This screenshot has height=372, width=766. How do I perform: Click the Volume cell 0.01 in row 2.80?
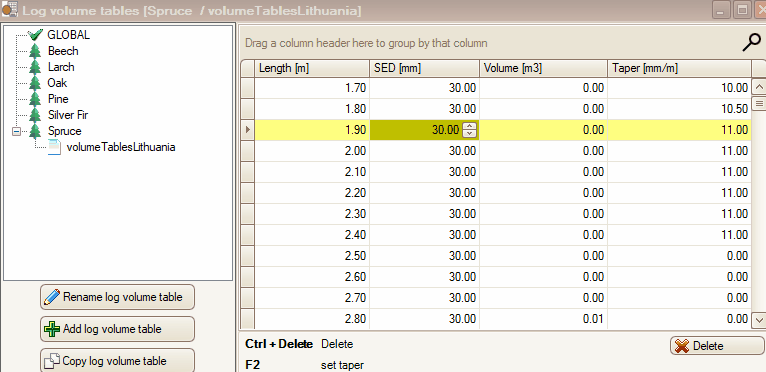coord(543,319)
